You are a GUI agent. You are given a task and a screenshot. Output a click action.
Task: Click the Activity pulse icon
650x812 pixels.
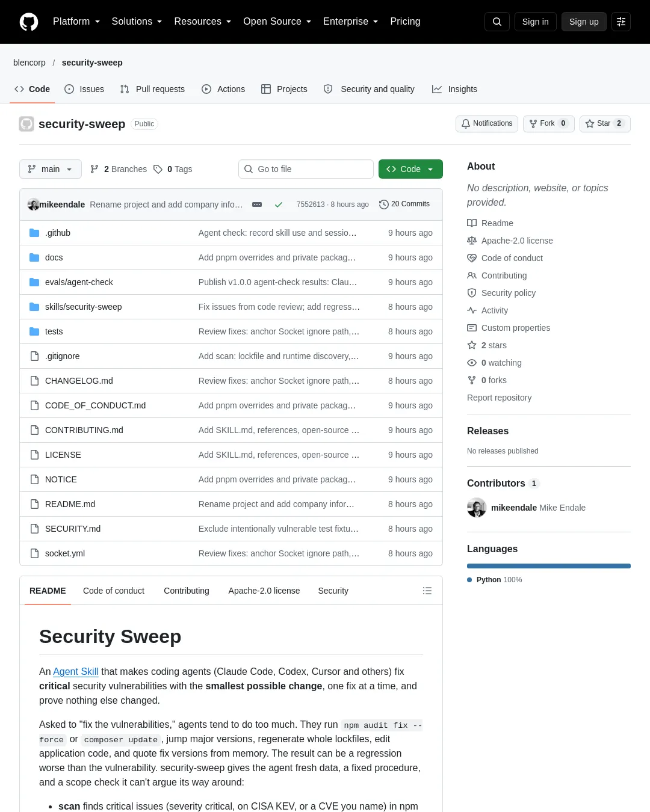(x=472, y=310)
